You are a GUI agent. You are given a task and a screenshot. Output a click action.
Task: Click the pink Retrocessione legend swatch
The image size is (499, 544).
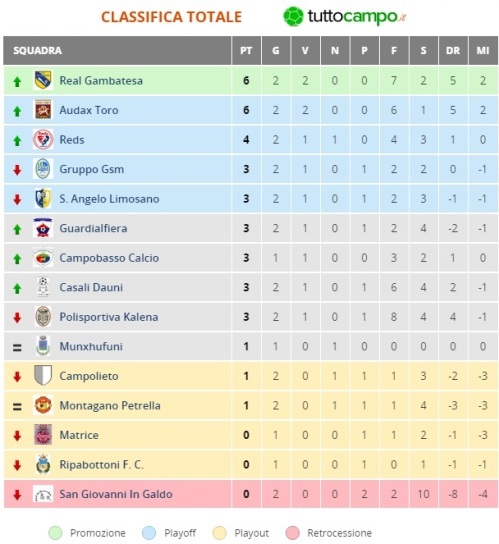click(293, 533)
